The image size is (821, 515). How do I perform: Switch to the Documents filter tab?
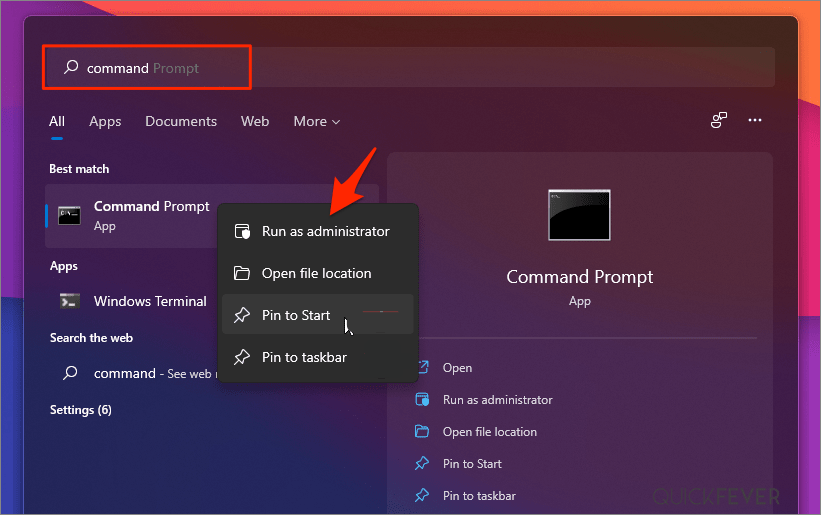181,121
